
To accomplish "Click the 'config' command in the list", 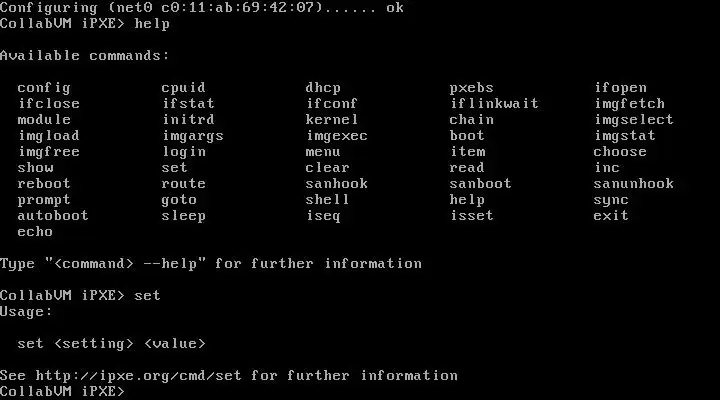I will point(44,88).
